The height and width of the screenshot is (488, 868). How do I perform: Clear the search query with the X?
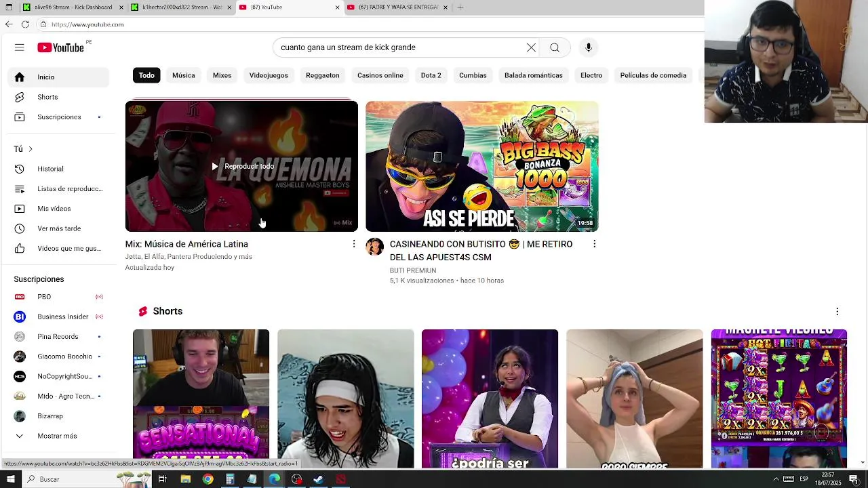(x=531, y=47)
